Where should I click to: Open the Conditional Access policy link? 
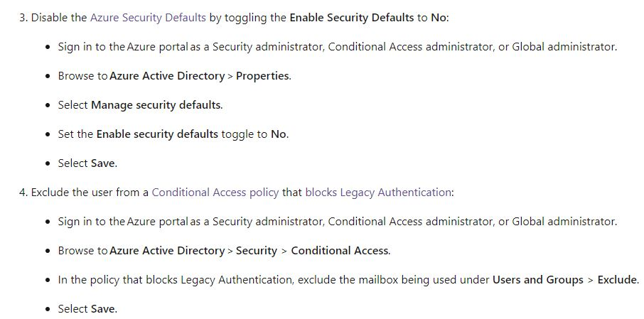click(215, 192)
